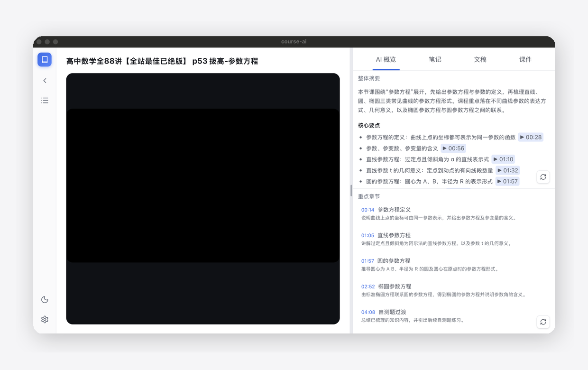The height and width of the screenshot is (370, 588).
Task: Open chapter 01:05 直线参数方程
Action: 453,239
